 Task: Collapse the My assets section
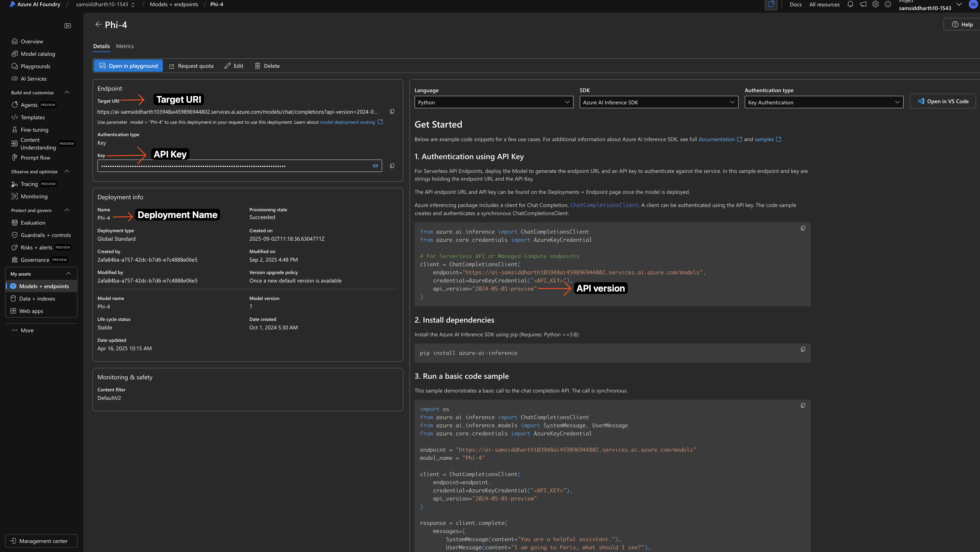coord(69,273)
